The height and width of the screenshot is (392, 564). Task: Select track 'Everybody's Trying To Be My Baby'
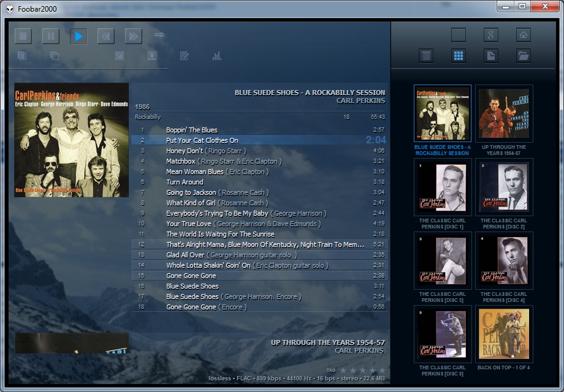260,213
